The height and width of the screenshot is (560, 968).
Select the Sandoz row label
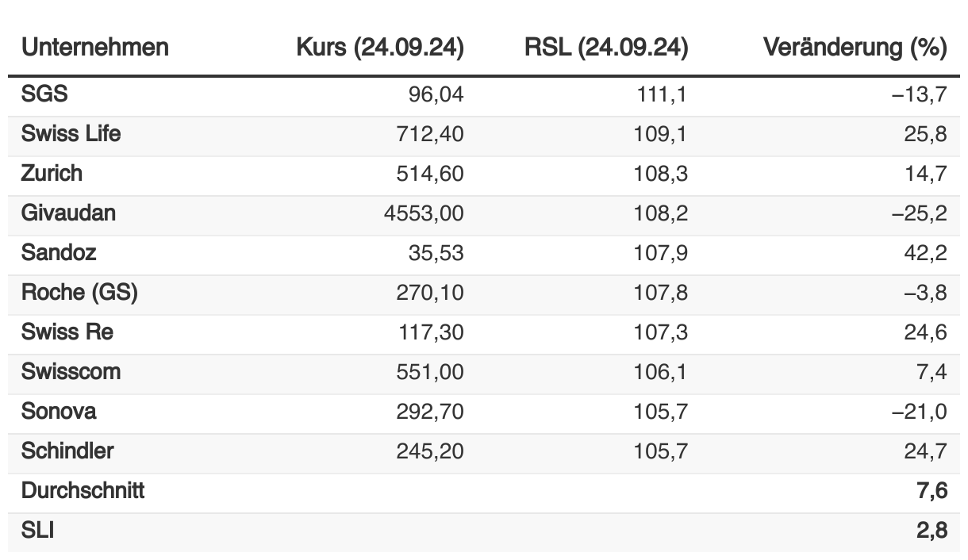59,253
